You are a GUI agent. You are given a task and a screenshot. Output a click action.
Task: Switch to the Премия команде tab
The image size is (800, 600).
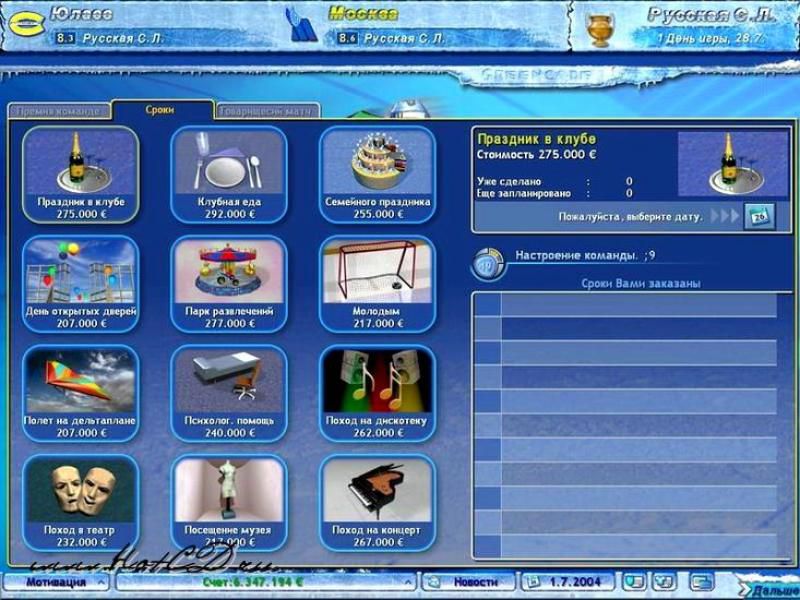coord(58,111)
